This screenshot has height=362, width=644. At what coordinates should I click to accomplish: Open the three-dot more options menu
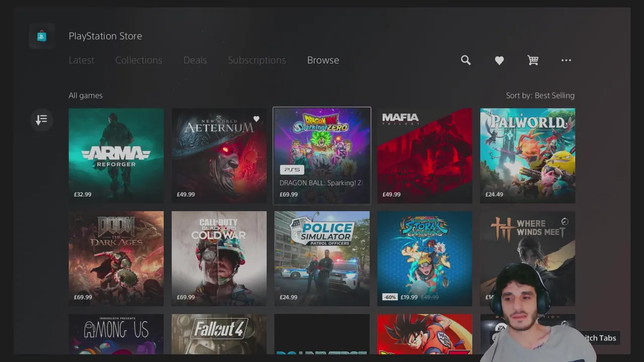[566, 60]
